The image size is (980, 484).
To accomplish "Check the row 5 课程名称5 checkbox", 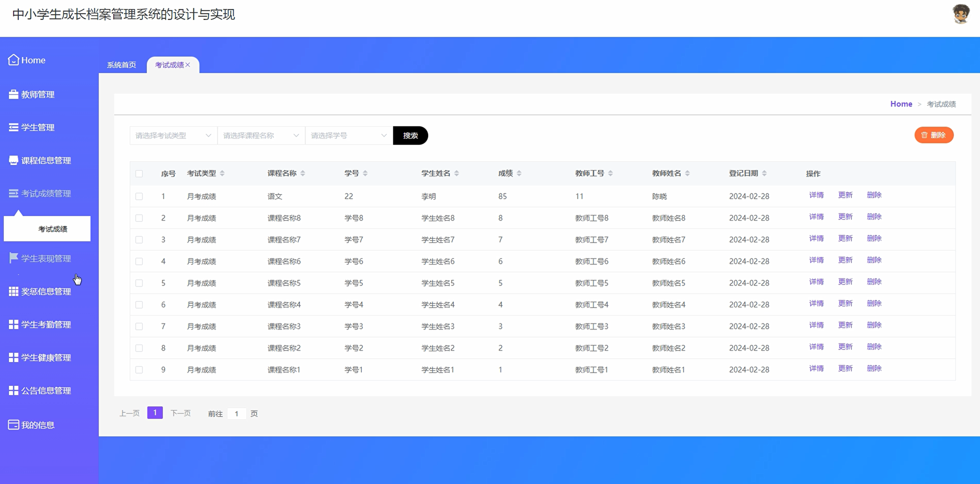I will 139,283.
